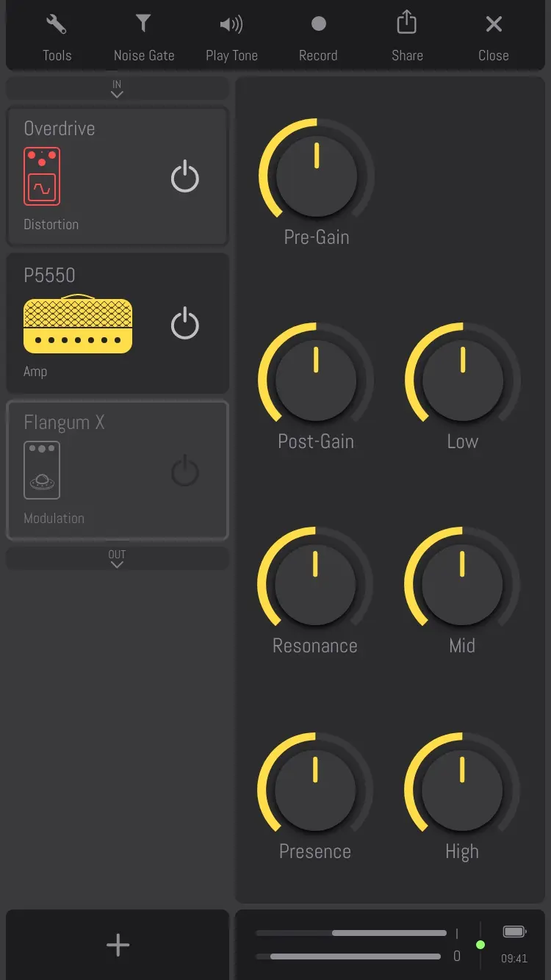
Task: Click the Low knob
Action: tap(463, 380)
